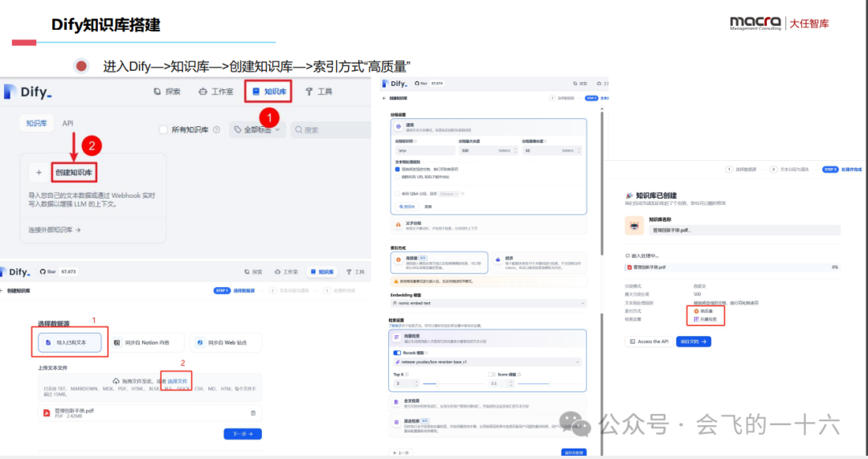868x459 pixels.
Task: Click GitHub Star 67,674 badge on segmentation page
Action: (x=429, y=83)
